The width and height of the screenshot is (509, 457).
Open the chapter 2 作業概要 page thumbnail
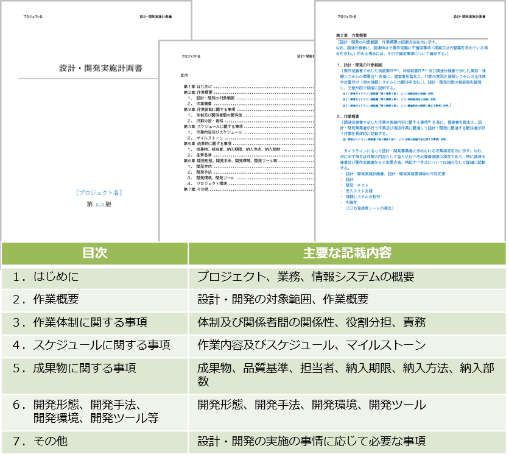410,121
